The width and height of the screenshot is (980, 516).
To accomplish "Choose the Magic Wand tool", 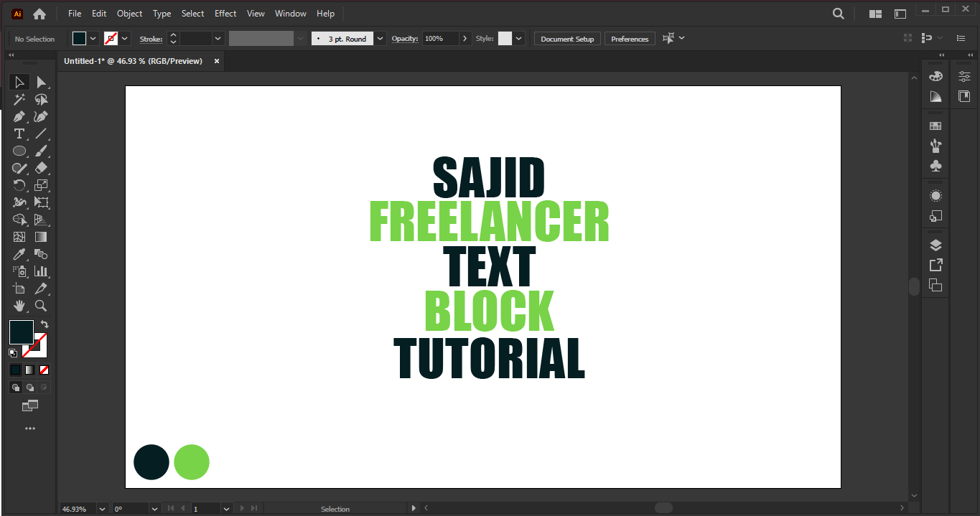I will 19,99.
